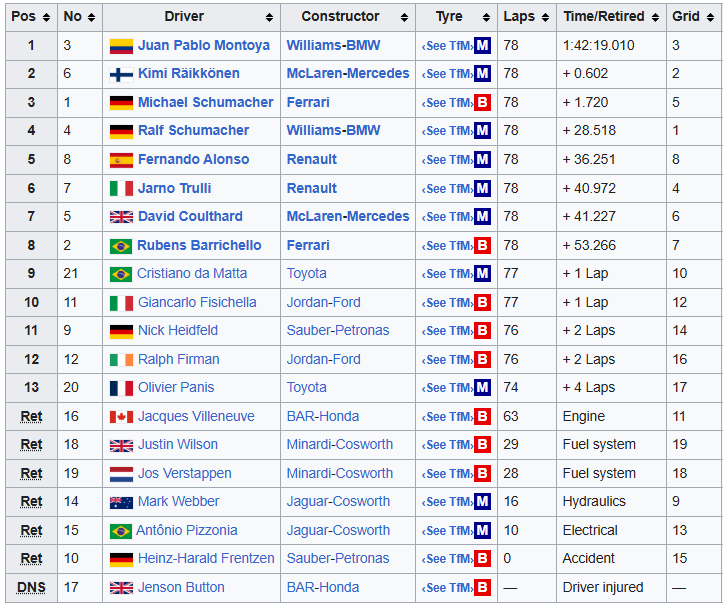Open the Ralf Schumacher link
Viewport: 723px width, 603px height.
click(194, 130)
